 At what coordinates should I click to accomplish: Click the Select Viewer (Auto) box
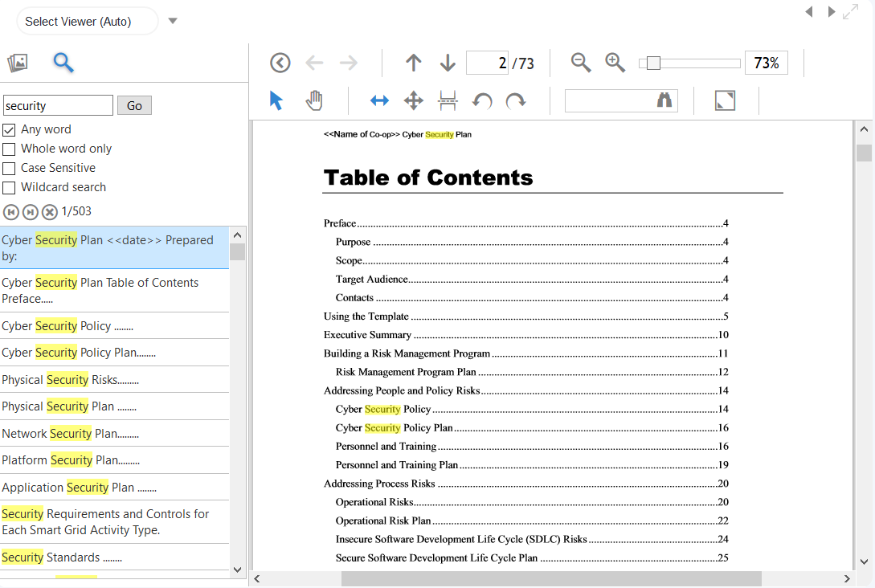point(87,21)
